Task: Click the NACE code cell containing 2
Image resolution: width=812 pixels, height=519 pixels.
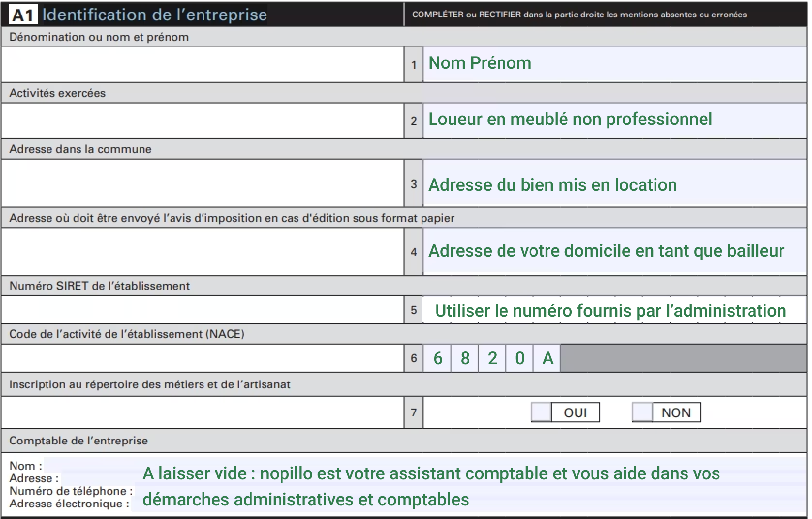Action: click(492, 358)
